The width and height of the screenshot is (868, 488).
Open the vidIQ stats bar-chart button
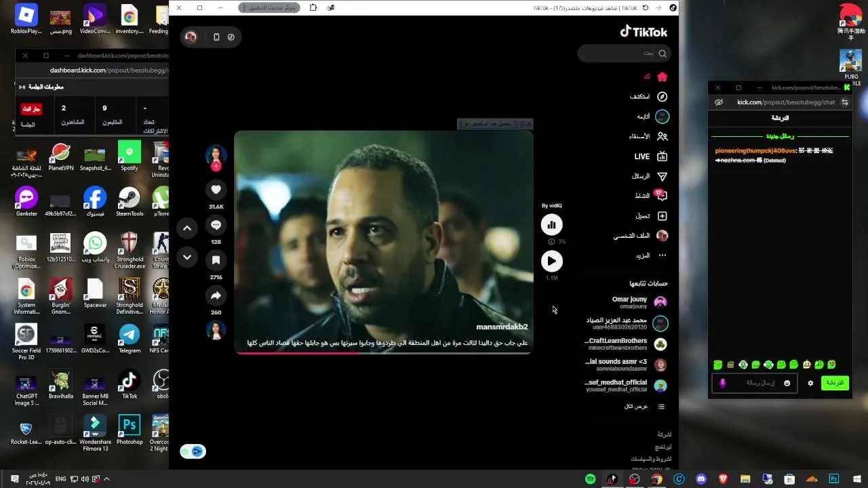[551, 224]
